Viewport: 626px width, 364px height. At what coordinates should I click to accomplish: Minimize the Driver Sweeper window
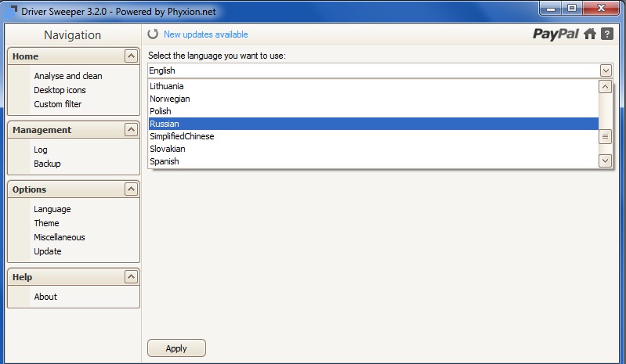[x=551, y=9]
